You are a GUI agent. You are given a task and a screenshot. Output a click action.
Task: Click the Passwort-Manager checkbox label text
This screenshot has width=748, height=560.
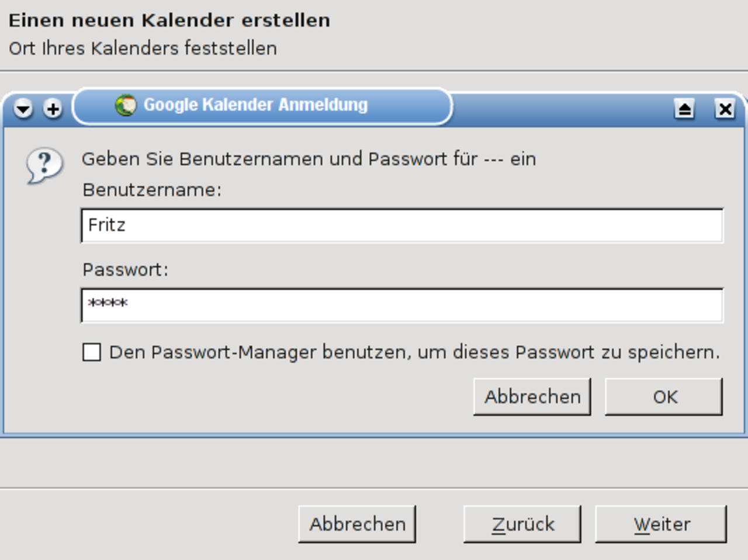point(414,352)
